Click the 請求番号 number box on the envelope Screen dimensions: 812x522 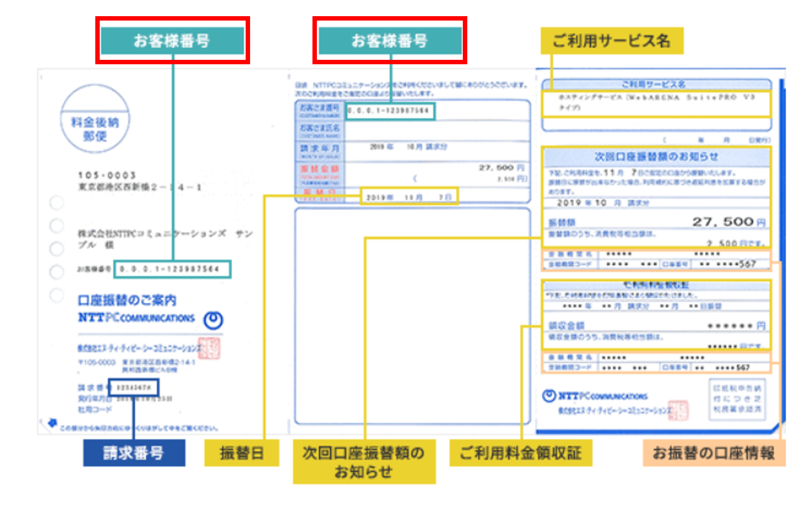(x=134, y=387)
